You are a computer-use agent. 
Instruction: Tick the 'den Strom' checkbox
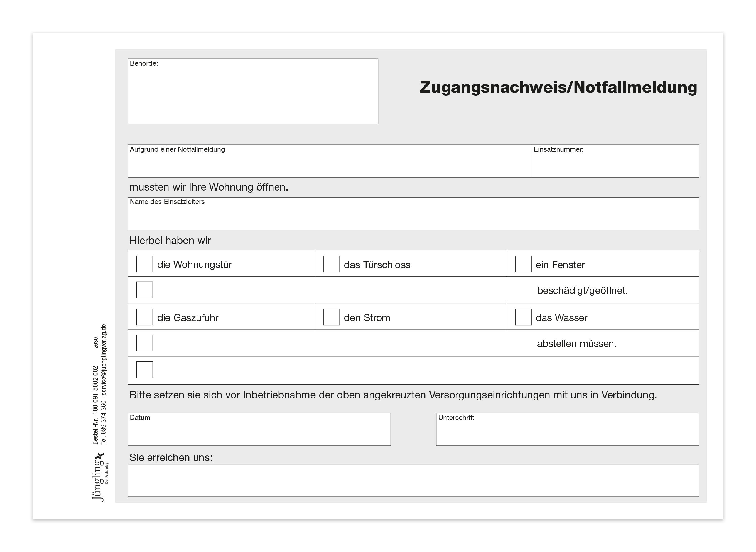tap(331, 317)
